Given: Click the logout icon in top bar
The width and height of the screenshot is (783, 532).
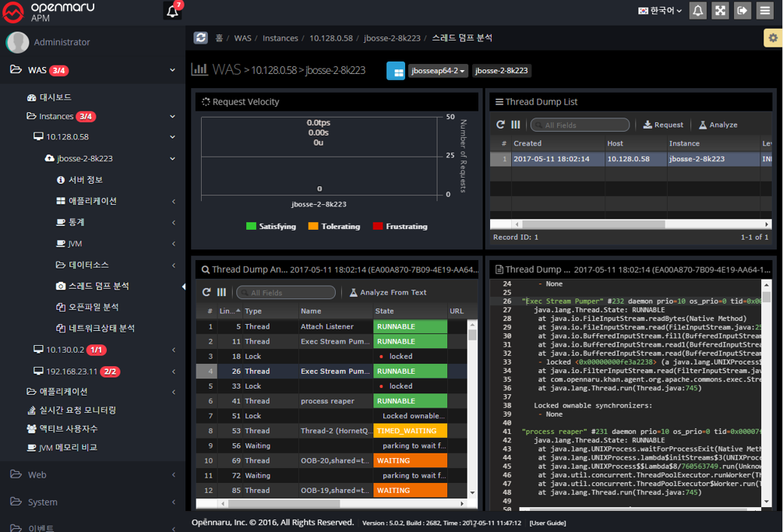Looking at the screenshot, I should click(742, 11).
